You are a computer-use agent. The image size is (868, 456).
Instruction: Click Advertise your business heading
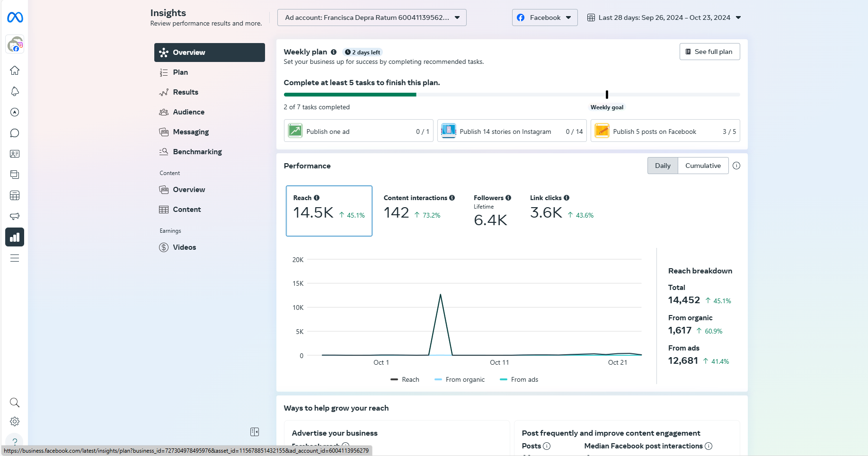[335, 433]
